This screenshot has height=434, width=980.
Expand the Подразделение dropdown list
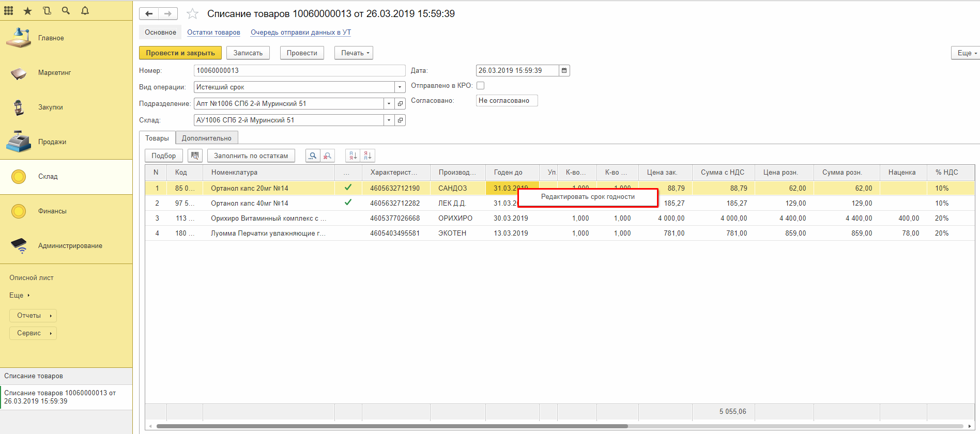coord(389,104)
